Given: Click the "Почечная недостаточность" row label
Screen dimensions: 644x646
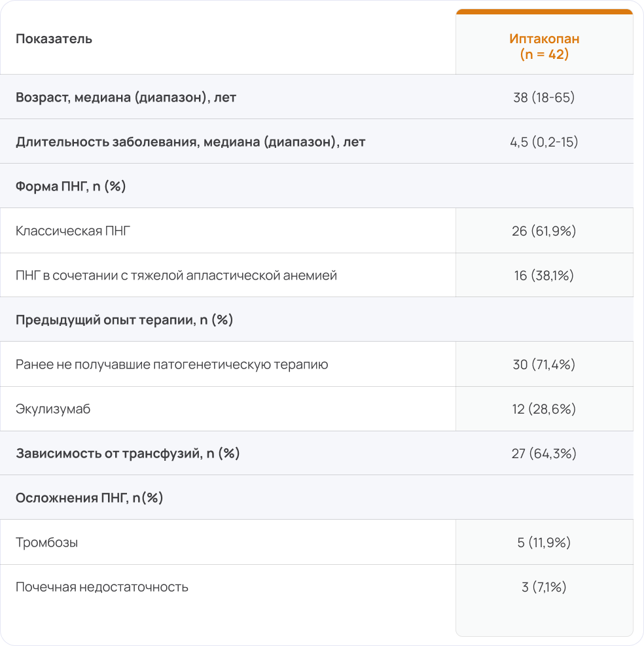Looking at the screenshot, I should pos(102,587).
